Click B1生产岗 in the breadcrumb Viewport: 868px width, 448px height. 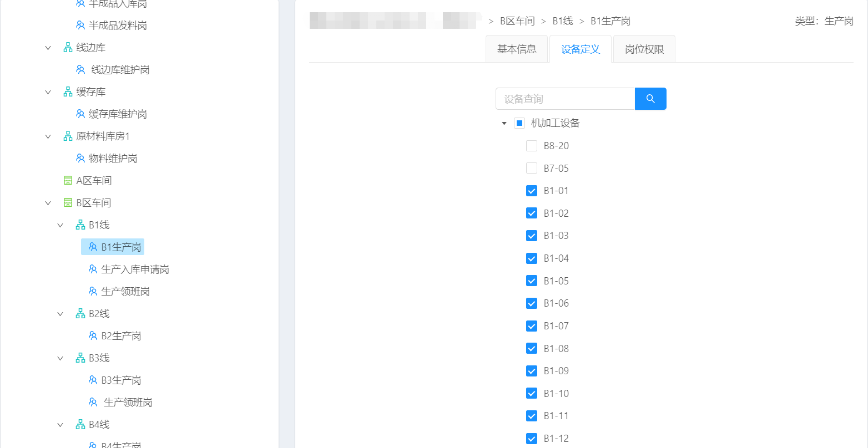[610, 21]
